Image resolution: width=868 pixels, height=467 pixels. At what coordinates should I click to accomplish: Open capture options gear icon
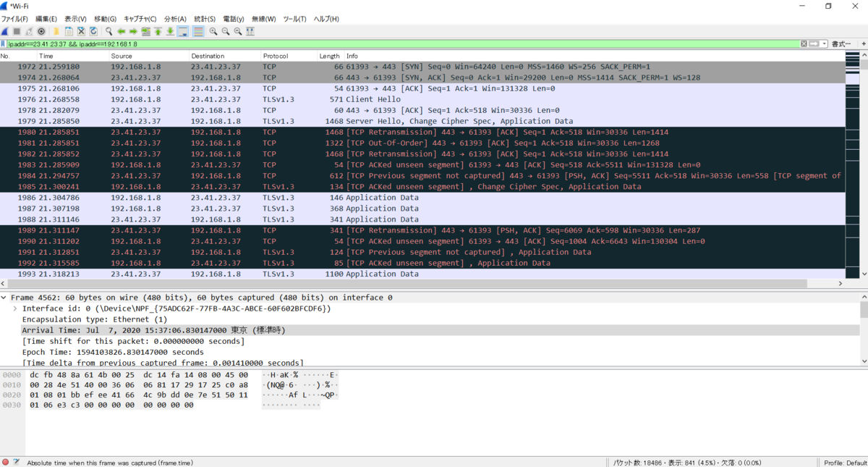pos(41,31)
